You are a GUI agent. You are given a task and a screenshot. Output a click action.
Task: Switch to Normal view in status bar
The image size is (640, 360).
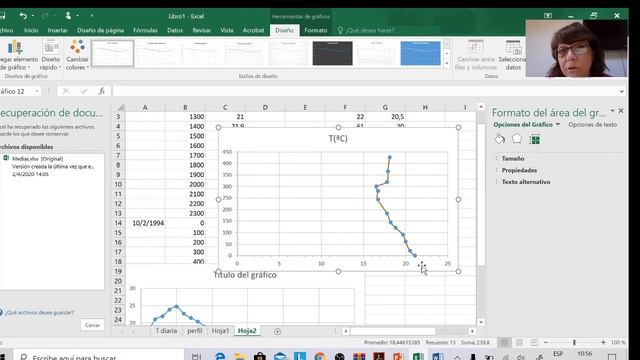coord(504,342)
